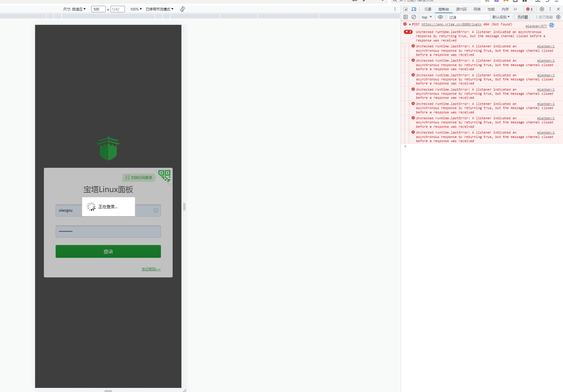Open console settings gear next to hidden count

(x=558, y=17)
